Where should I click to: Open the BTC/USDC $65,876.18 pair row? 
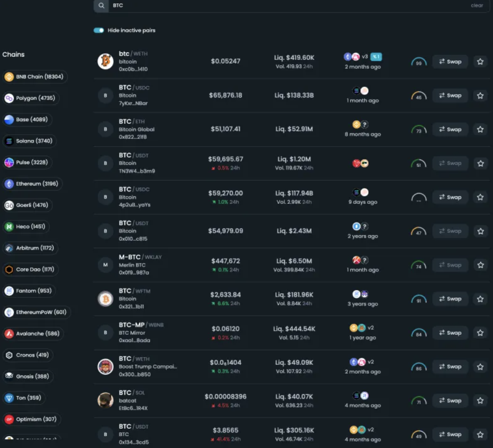click(x=225, y=95)
